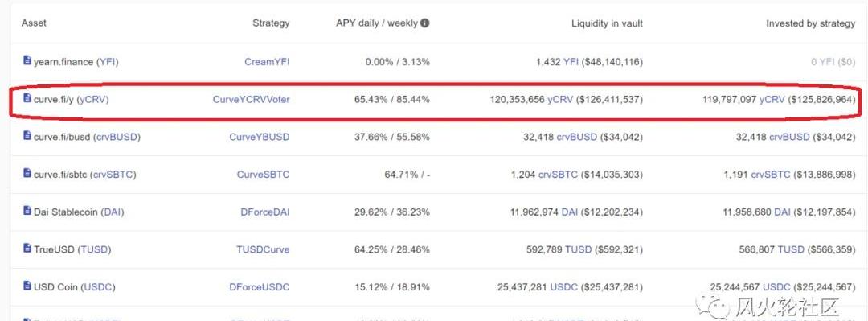Click the document icon beside Dai Stablecoin

click(x=27, y=211)
